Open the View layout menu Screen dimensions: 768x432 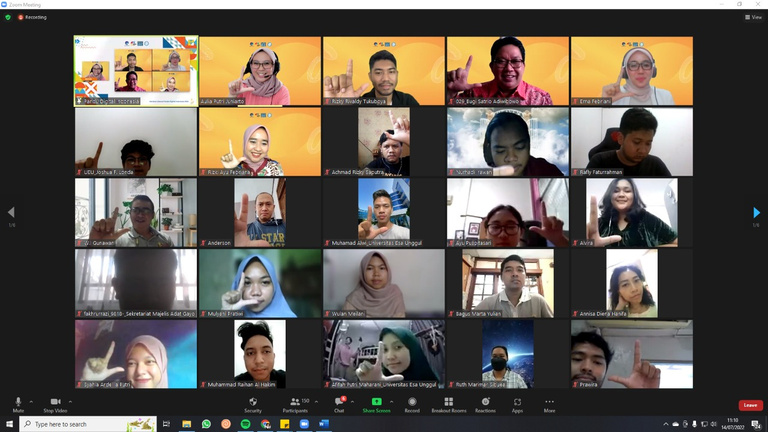click(x=754, y=17)
